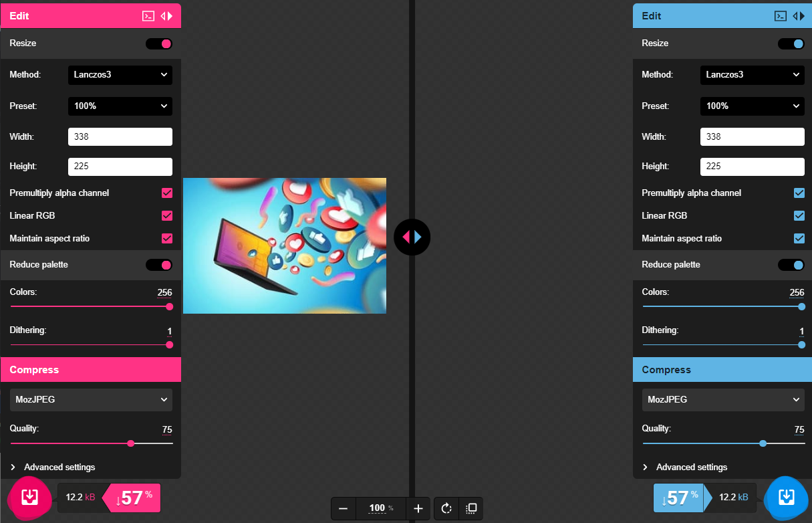
Task: Open the 100% Preset dropdown in blue panel
Action: click(753, 106)
